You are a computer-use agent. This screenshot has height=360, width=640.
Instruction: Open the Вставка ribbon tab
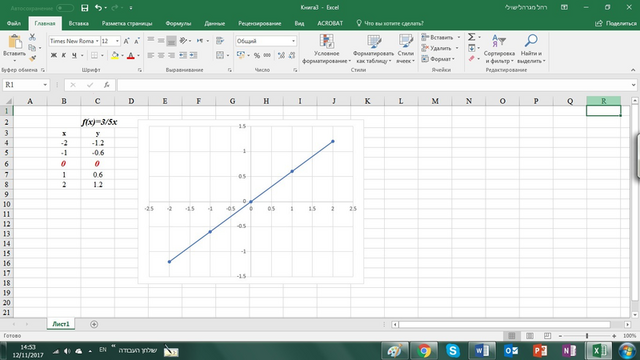[79, 23]
